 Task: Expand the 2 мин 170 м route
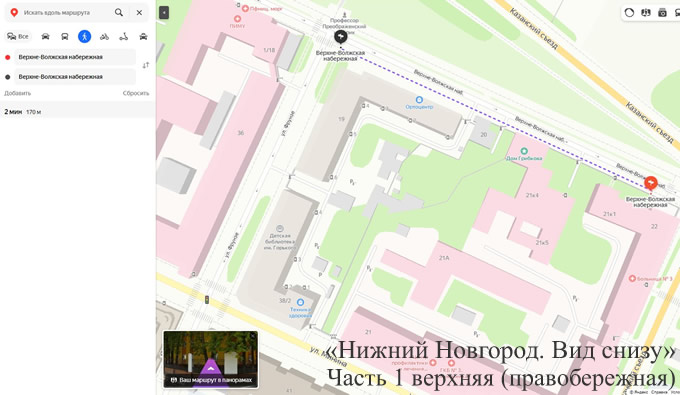point(77,112)
